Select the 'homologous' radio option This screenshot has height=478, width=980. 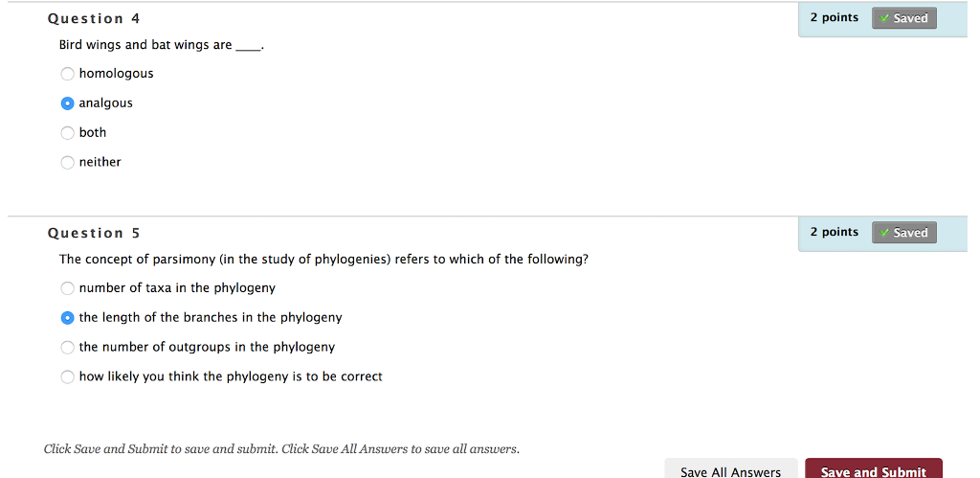[67, 74]
